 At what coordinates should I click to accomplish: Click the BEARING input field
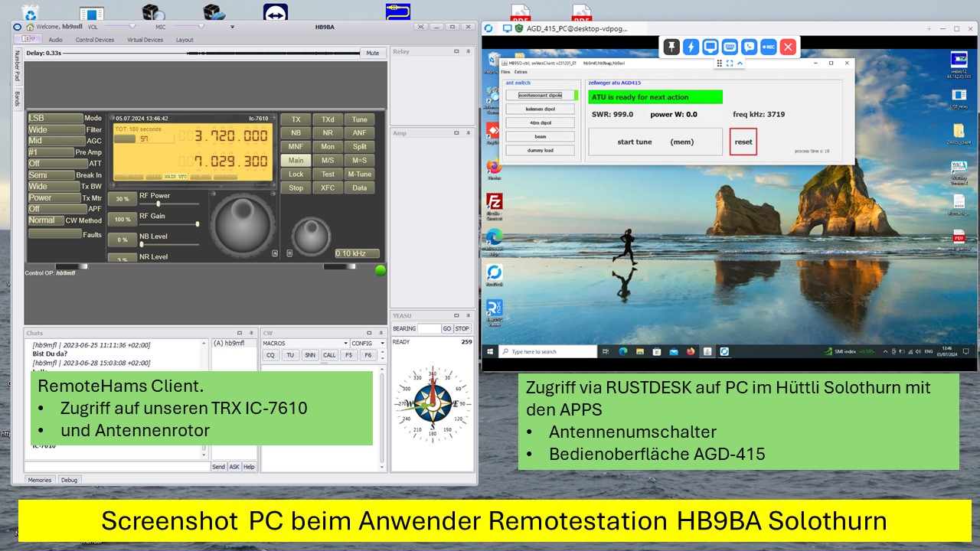(429, 328)
